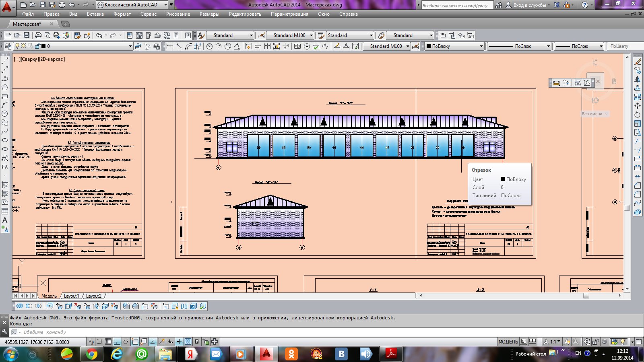Image resolution: width=644 pixels, height=362 pixels.
Task: Open the Plot Preview icon
Action: 47,35
